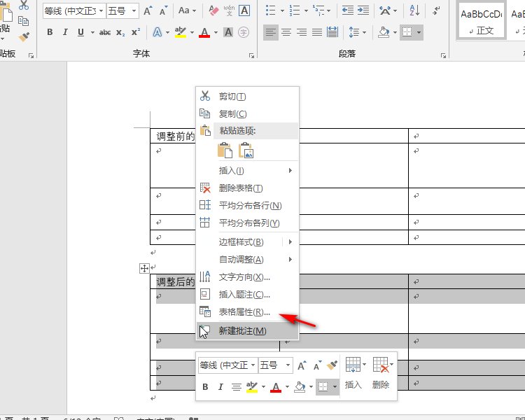Click the Cut scissors icon in ribbon
Viewport: 525px width, 420px height.
24,5
